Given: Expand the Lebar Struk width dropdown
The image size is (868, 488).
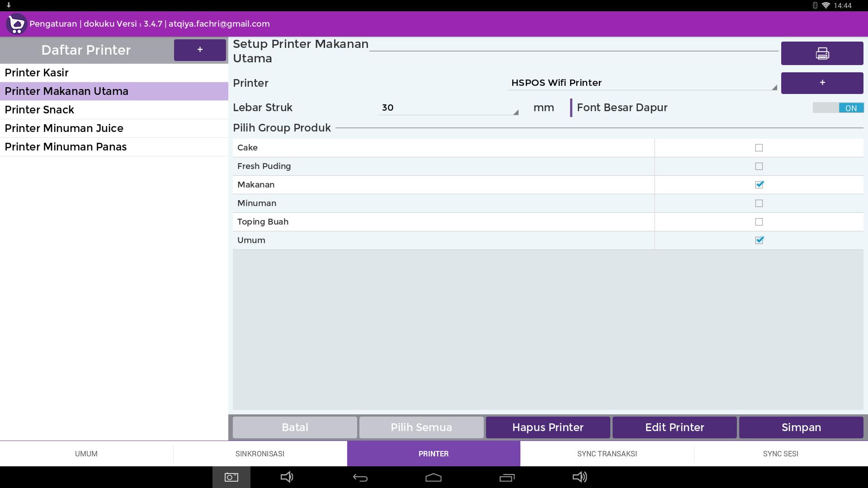Looking at the screenshot, I should point(448,108).
